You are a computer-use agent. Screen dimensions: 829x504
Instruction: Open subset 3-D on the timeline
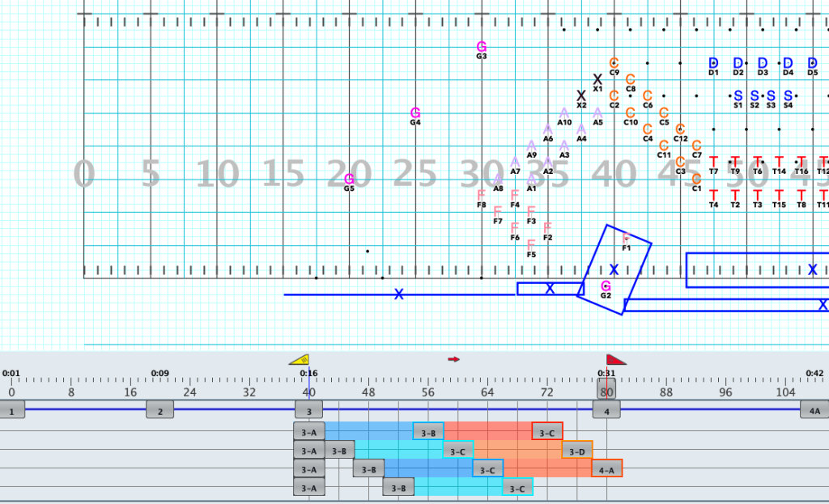click(576, 451)
